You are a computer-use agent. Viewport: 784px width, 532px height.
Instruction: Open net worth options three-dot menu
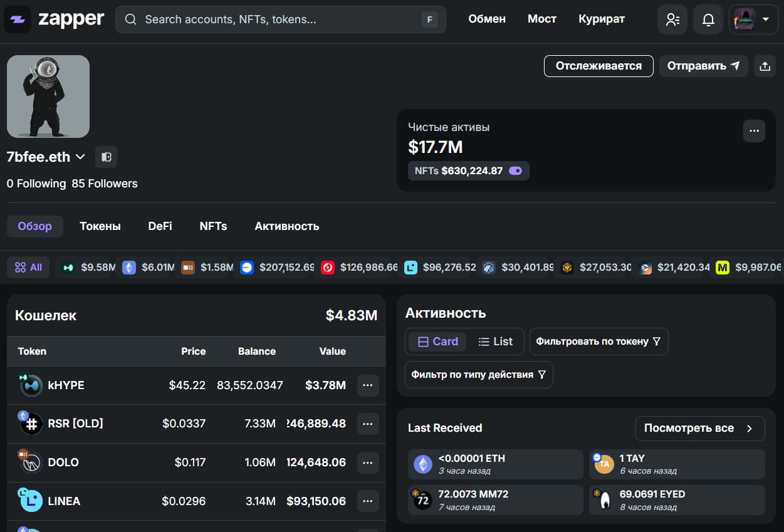[x=754, y=131]
